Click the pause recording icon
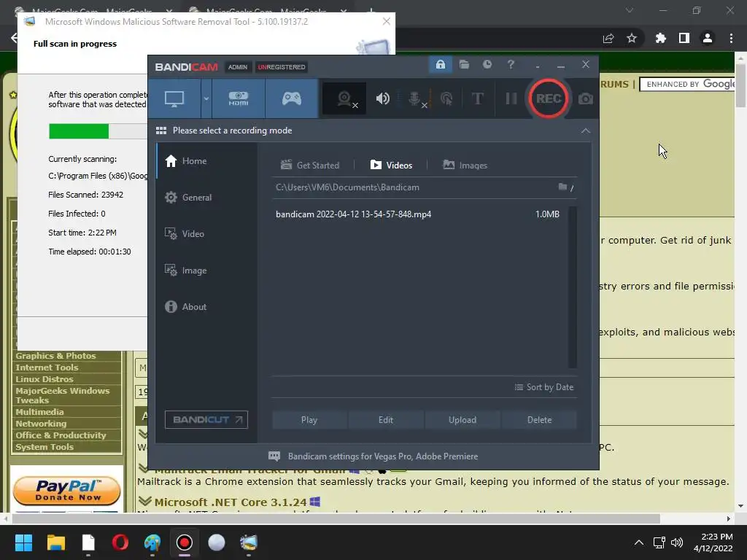 (x=511, y=98)
